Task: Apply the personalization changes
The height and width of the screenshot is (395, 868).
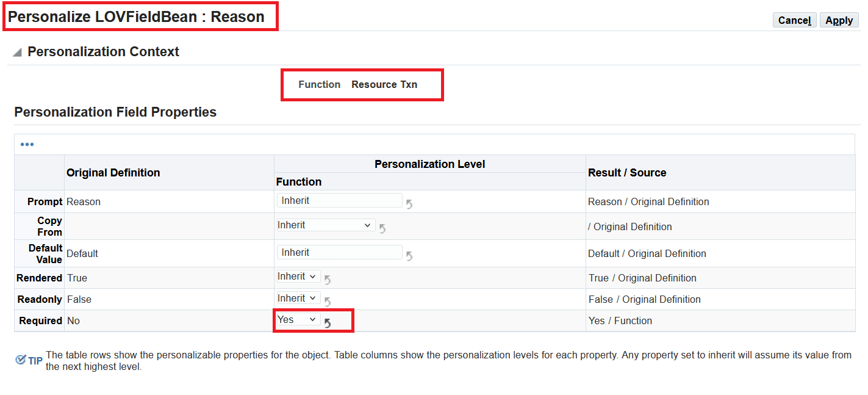Action: tap(839, 20)
